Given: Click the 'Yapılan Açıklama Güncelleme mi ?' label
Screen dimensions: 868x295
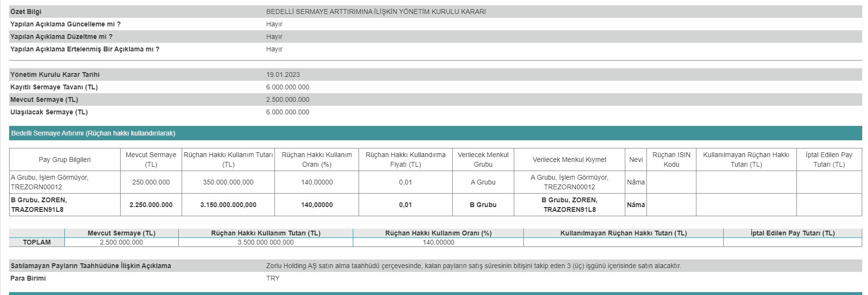Looking at the screenshot, I should [x=65, y=24].
